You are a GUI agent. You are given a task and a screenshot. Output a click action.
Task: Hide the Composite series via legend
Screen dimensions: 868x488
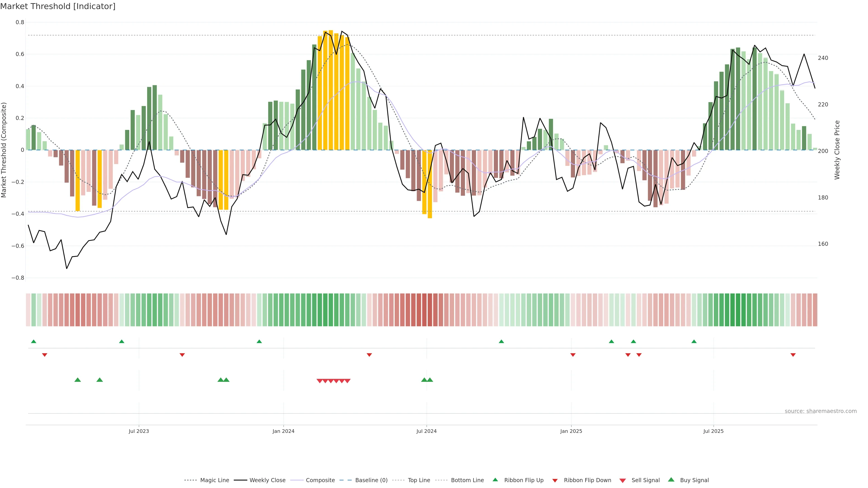(x=320, y=480)
